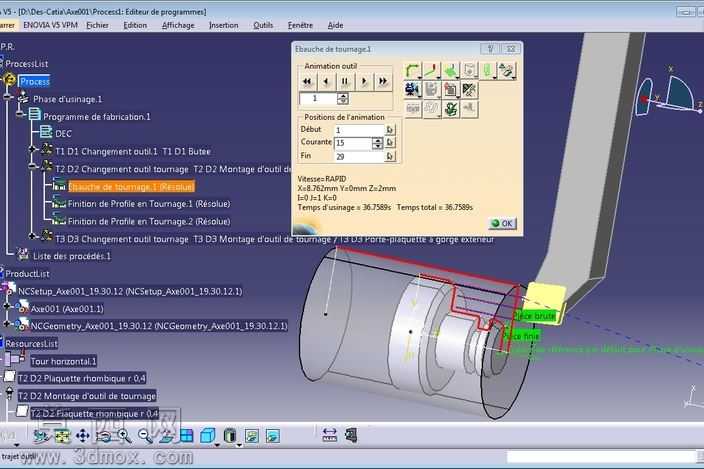Confirm the replay dialog with OK
This screenshot has height=469, width=704.
pos(502,223)
